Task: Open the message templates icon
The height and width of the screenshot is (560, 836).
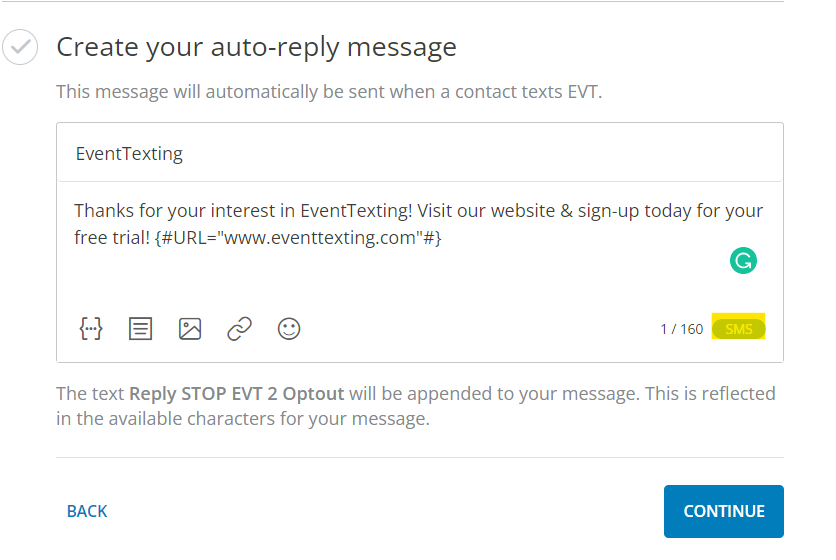Action: tap(140, 329)
